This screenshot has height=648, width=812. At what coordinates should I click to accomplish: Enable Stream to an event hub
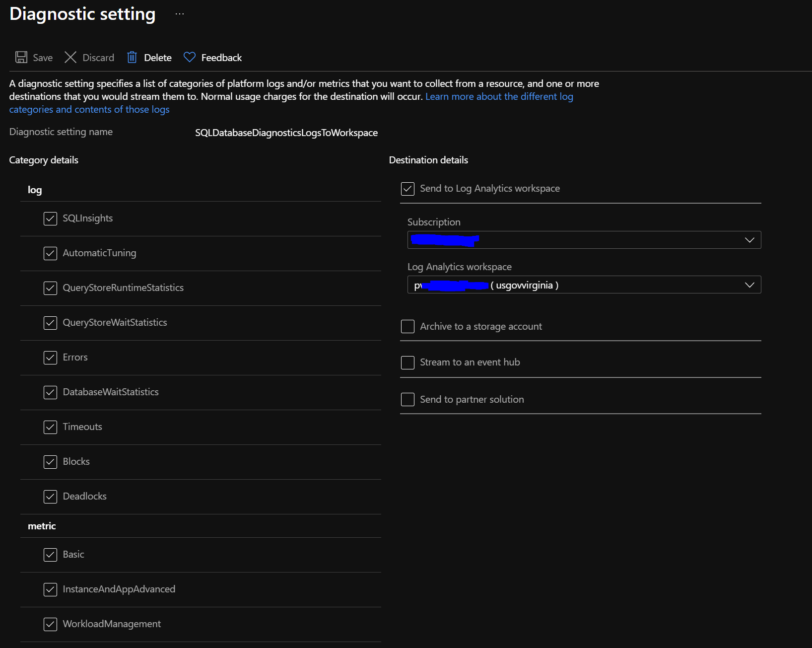(x=407, y=362)
